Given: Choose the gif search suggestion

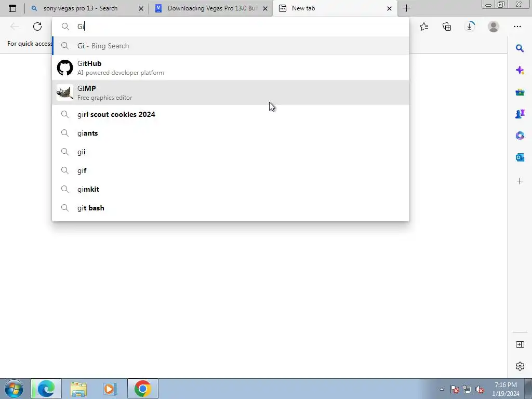Looking at the screenshot, I should point(231,170).
